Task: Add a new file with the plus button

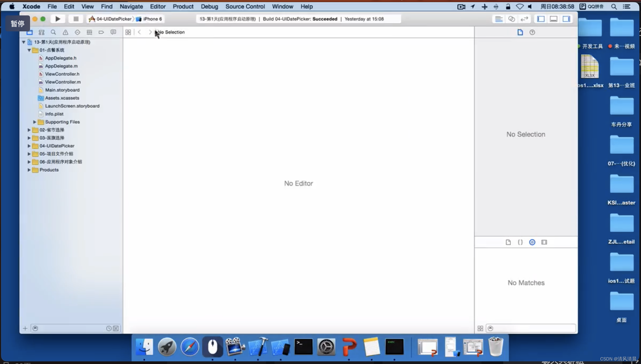Action: point(25,328)
